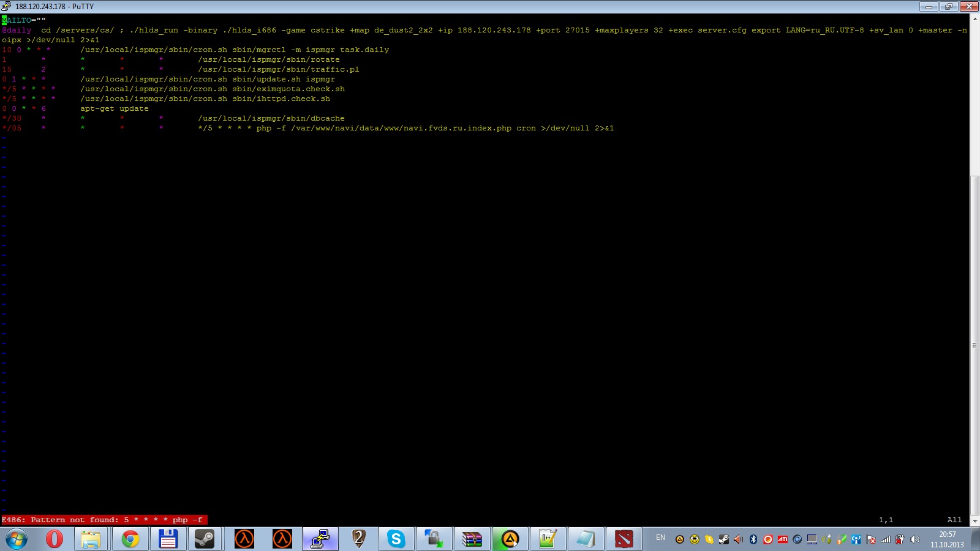Screen dimensions: 980x551
Task: Open Skype from the taskbar
Action: pyautogui.click(x=396, y=539)
